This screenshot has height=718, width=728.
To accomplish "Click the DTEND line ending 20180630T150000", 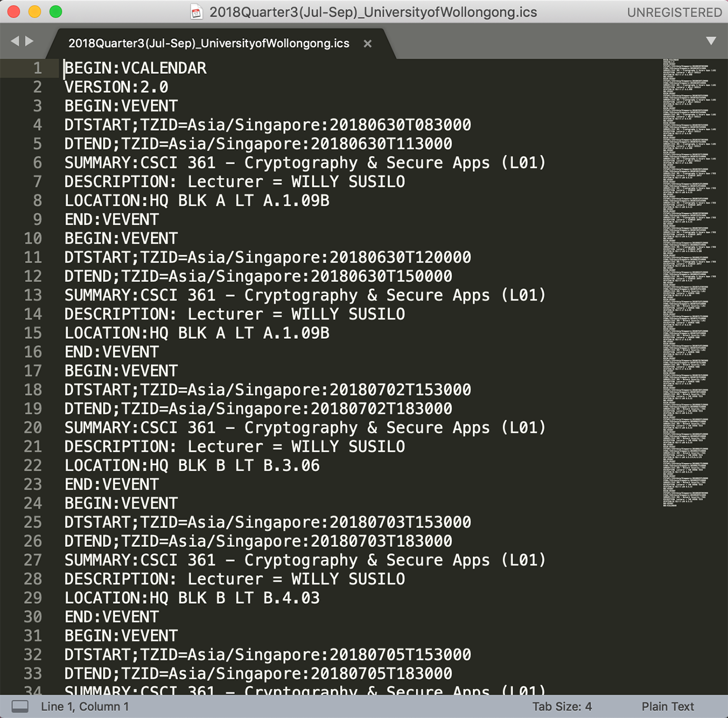I will pyautogui.click(x=258, y=276).
